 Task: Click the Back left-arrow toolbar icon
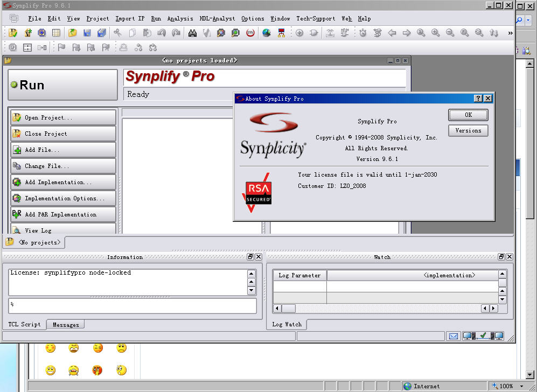[x=392, y=33]
